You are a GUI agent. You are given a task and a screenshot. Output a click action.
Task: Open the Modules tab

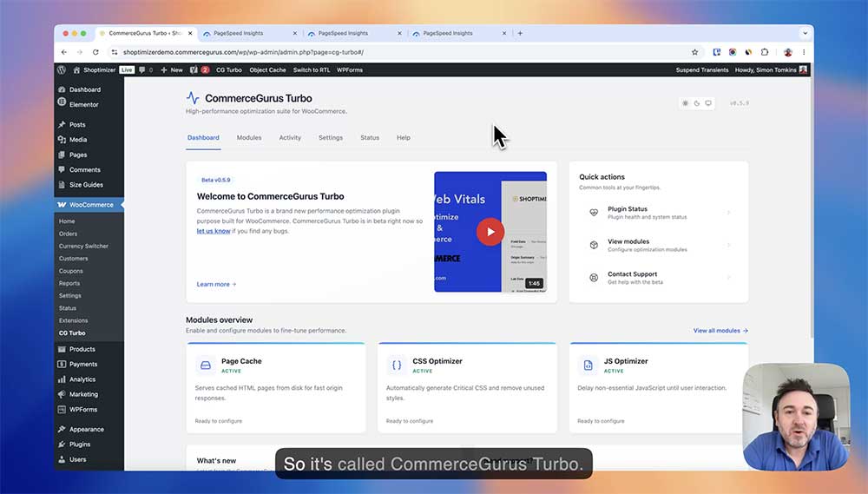[x=249, y=137]
